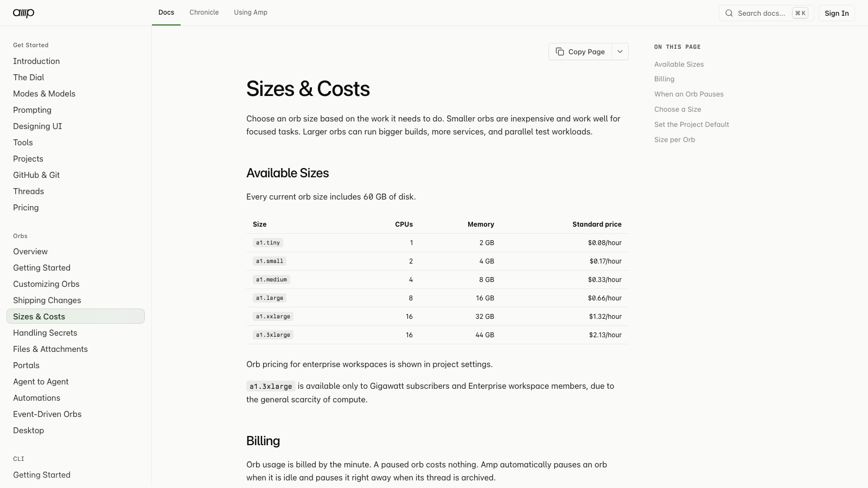Jump to Available Sizes section link
The height and width of the screenshot is (488, 868).
[679, 64]
